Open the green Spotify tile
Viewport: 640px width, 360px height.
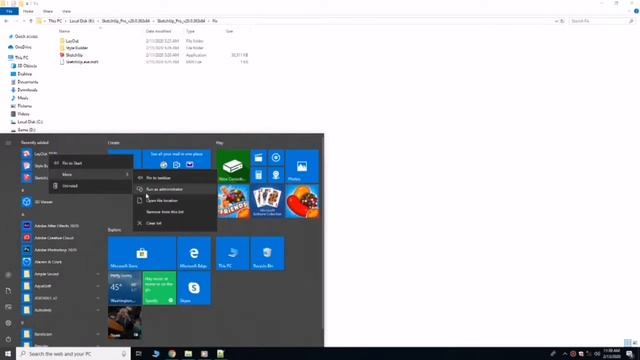point(159,288)
